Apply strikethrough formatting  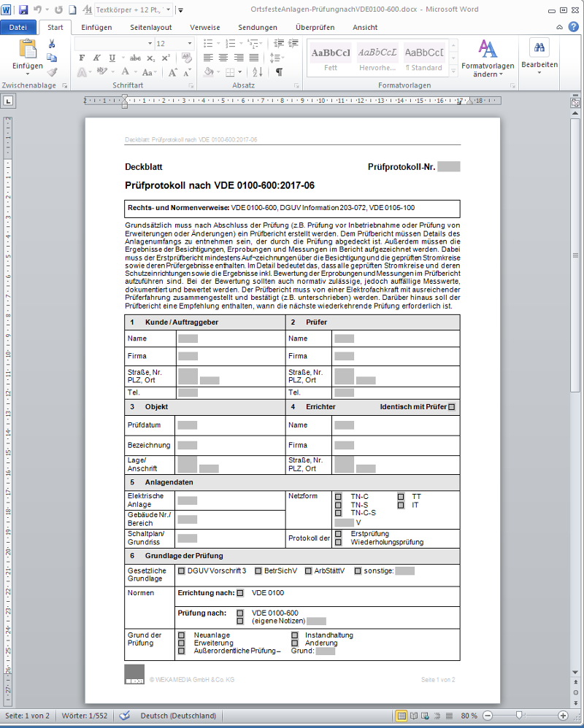coord(135,58)
